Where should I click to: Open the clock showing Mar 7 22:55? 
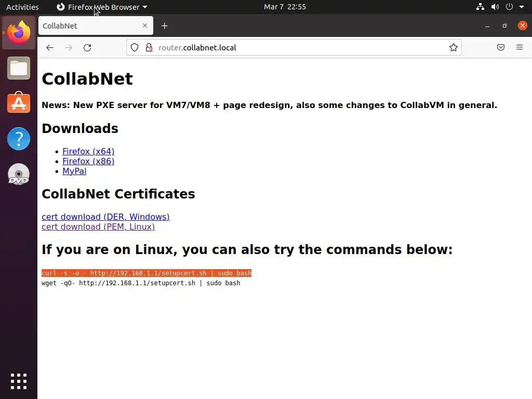tap(285, 7)
